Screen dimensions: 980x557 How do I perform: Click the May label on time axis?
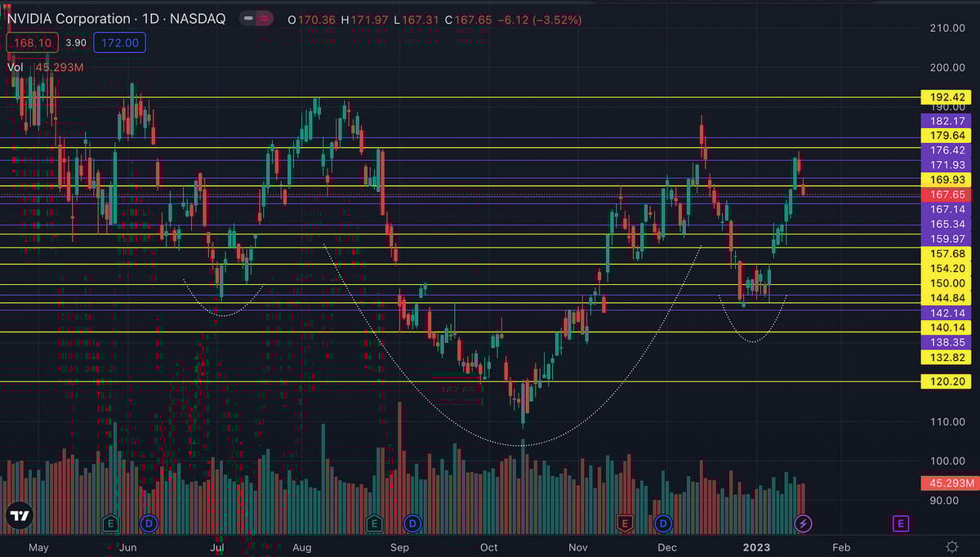coord(38,546)
